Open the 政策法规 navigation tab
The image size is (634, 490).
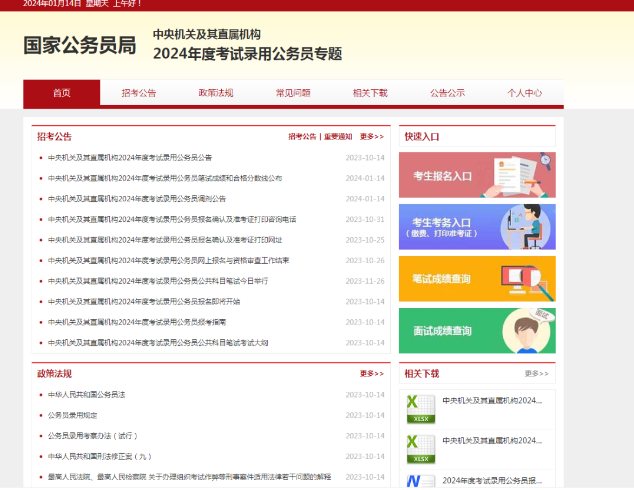click(216, 93)
